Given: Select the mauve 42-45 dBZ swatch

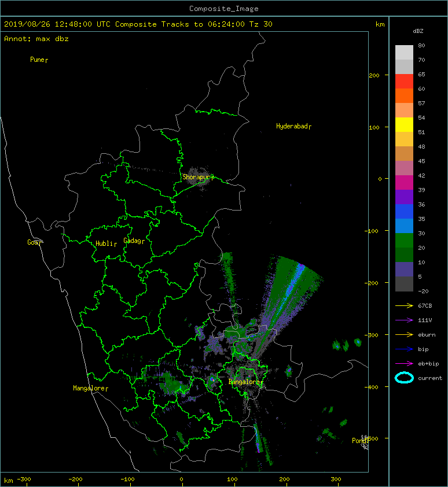Looking at the screenshot, I should [x=404, y=168].
